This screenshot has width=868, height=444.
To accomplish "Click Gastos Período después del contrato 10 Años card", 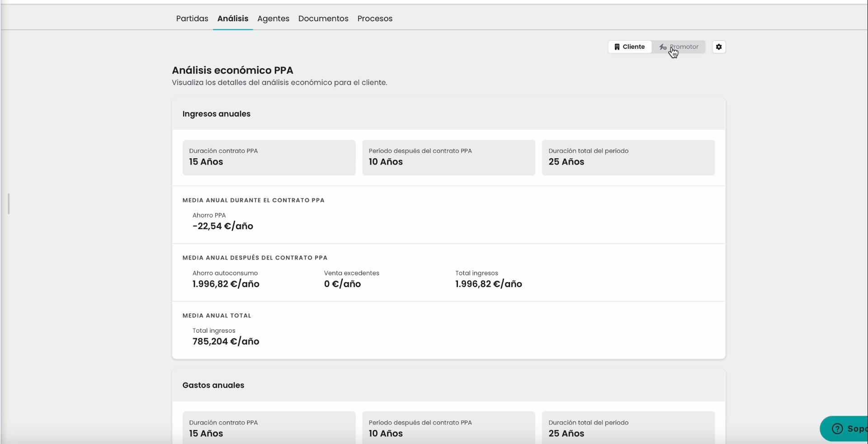I will click(x=448, y=428).
